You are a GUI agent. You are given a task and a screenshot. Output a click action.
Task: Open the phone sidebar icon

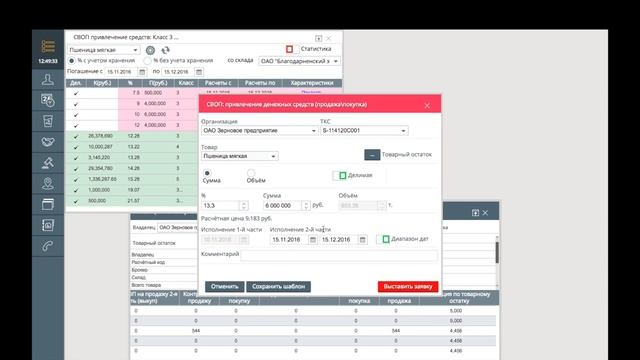click(x=48, y=246)
